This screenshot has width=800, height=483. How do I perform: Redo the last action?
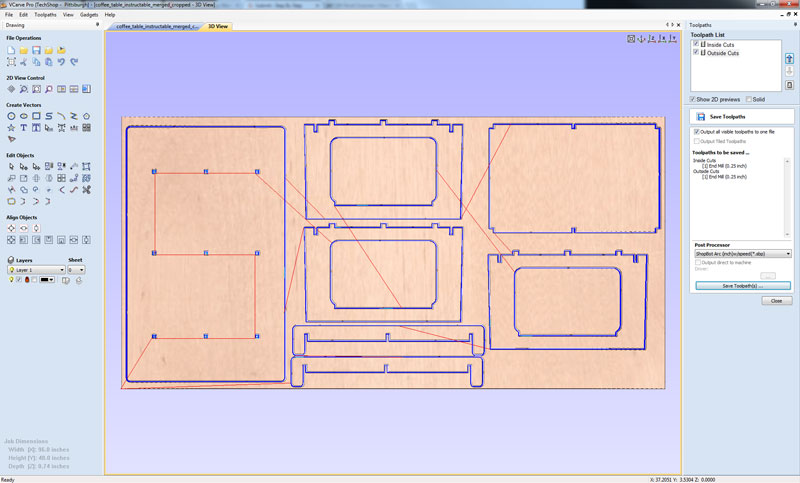[x=74, y=62]
